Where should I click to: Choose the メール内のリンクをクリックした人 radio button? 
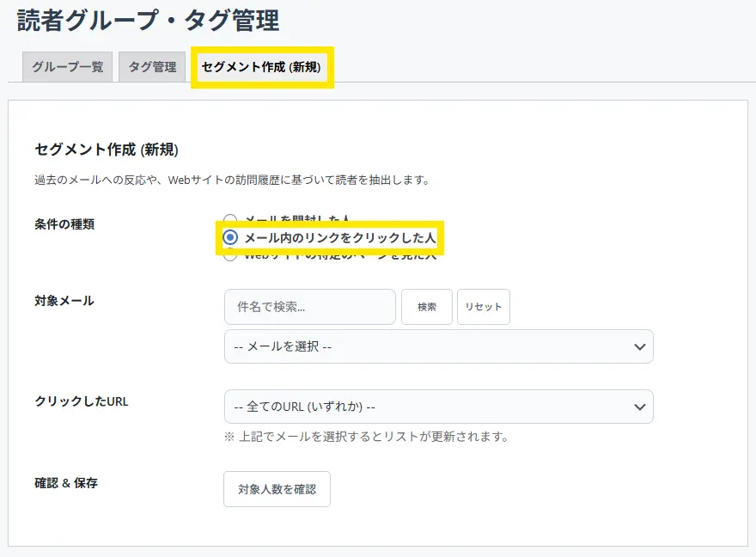[x=230, y=237]
